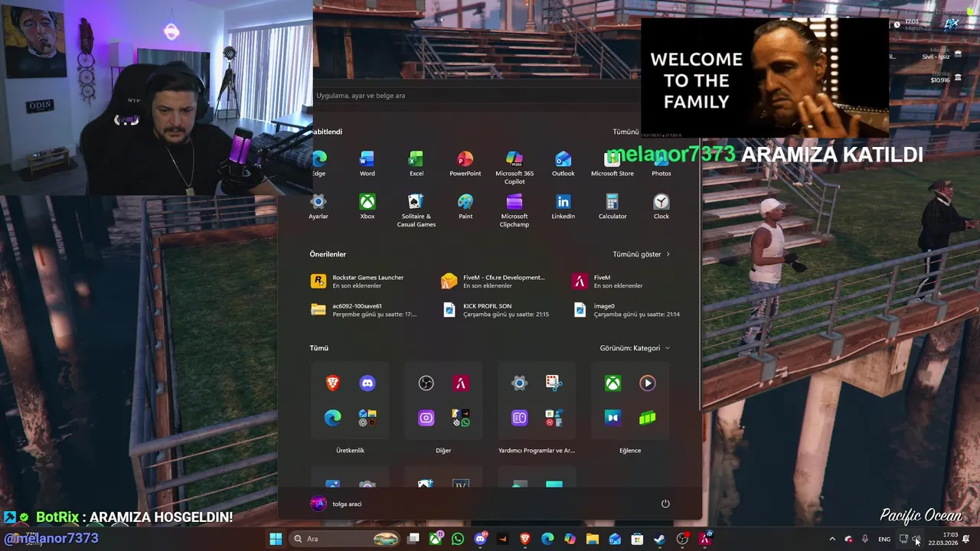Open Discord from the taskbar
Image resolution: width=980 pixels, height=551 pixels.
(x=481, y=539)
